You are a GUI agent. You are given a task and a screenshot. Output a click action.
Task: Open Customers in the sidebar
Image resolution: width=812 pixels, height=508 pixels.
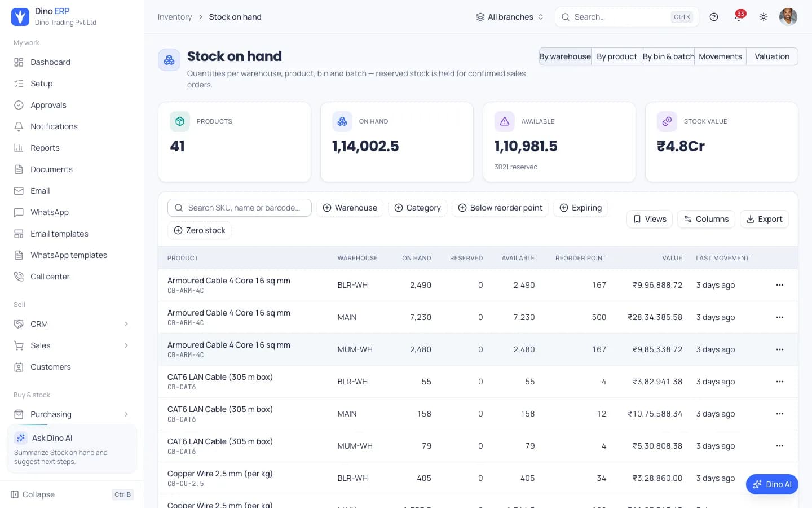click(x=72, y=367)
